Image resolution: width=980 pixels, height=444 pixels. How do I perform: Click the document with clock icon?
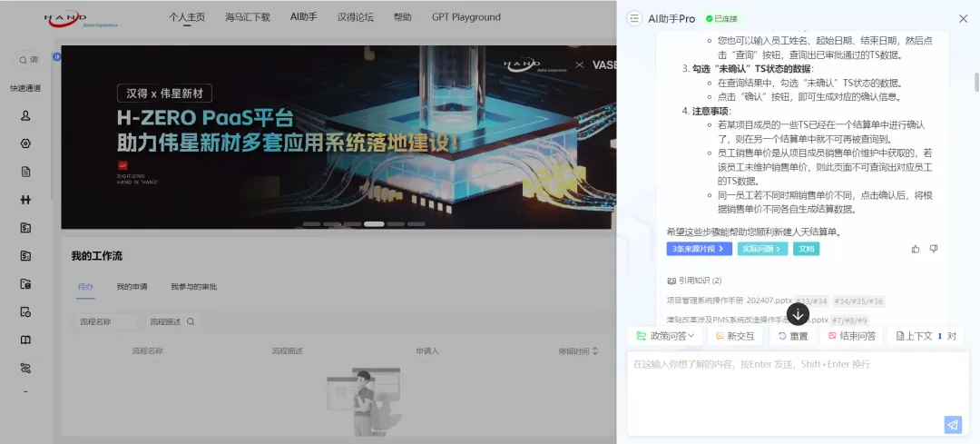point(25,312)
